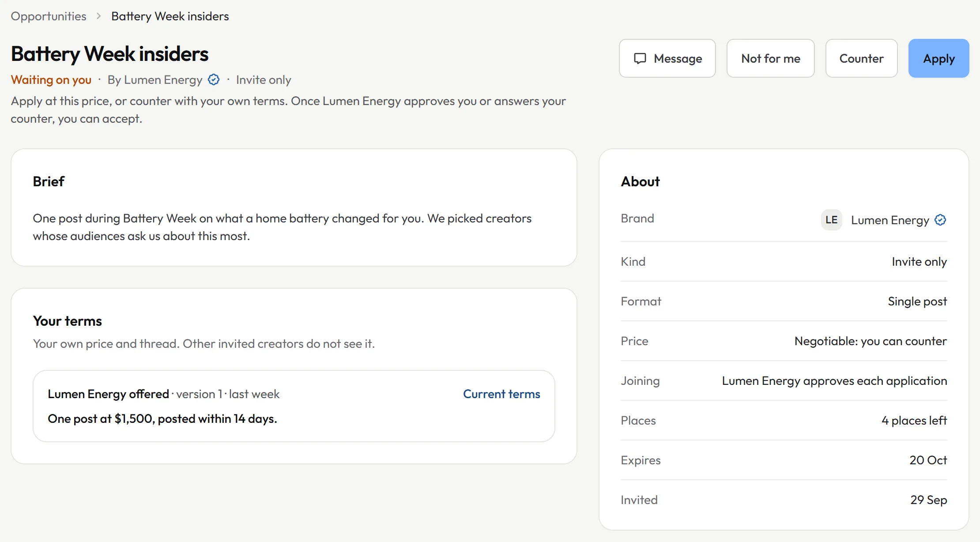Image resolution: width=980 pixels, height=542 pixels.
Task: Click By Lumen Energy under the title
Action: [x=155, y=80]
